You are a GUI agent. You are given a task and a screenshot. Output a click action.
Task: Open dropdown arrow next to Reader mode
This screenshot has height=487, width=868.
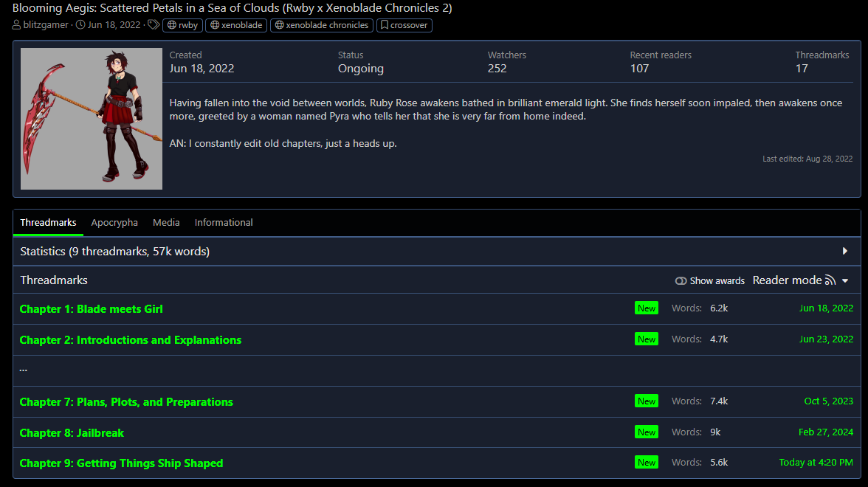845,280
